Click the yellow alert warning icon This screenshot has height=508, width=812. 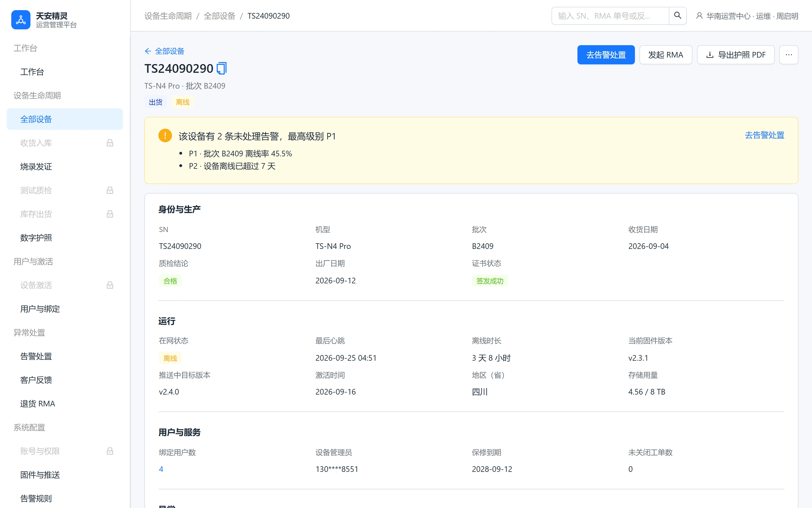(165, 136)
